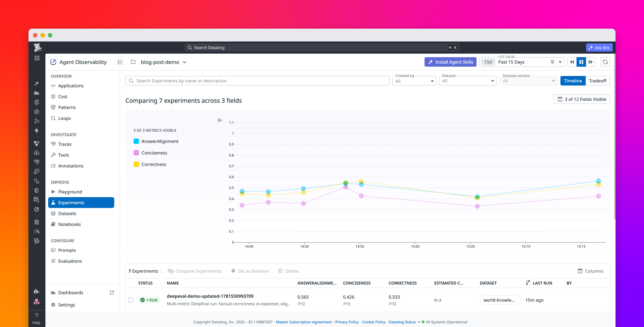Switch to the Tradeoff view

tap(598, 81)
